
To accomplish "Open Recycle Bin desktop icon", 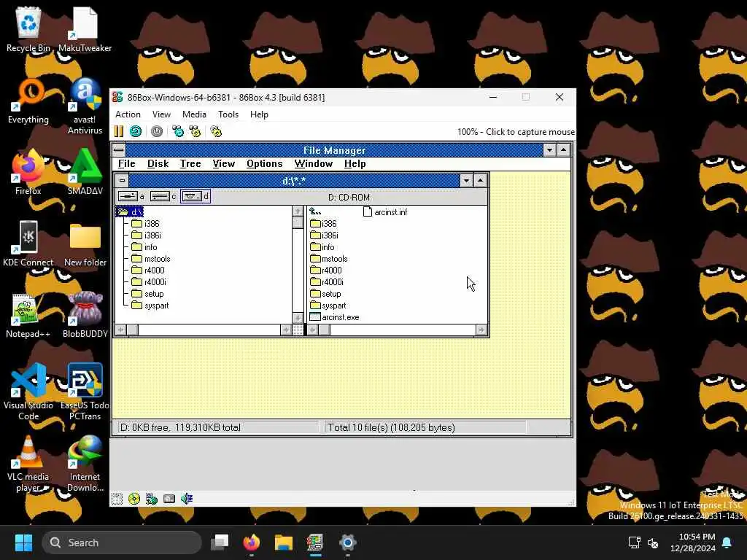I will [x=28, y=29].
